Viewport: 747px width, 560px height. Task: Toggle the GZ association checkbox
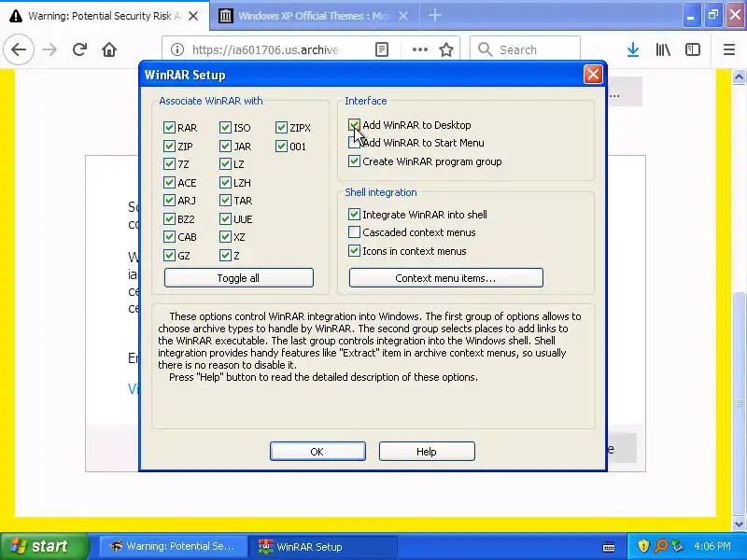click(x=169, y=255)
